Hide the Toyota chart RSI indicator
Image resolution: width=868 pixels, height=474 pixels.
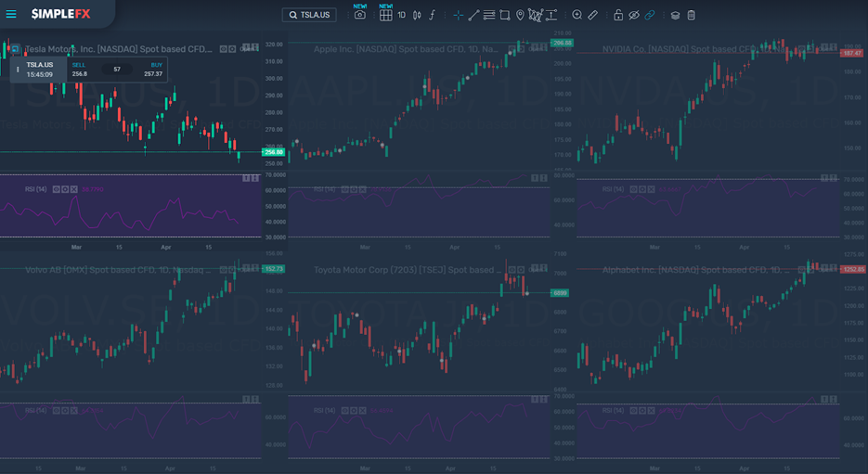pyautogui.click(x=344, y=410)
